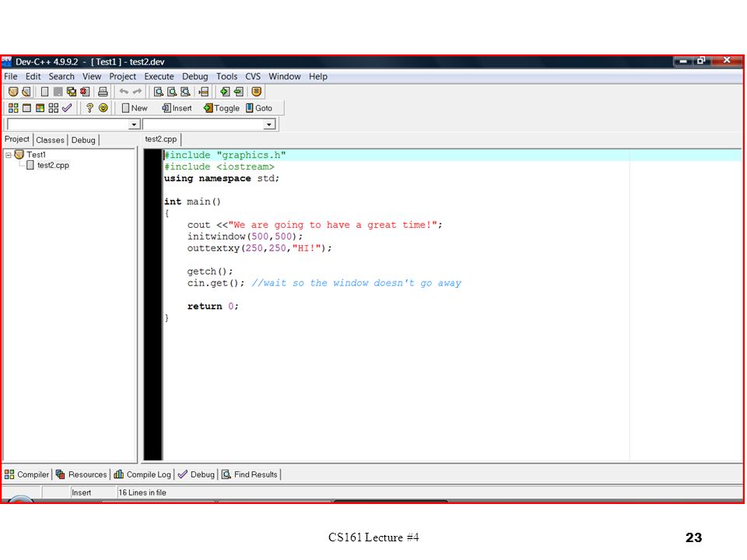
Task: Open the Project menu
Action: (122, 76)
